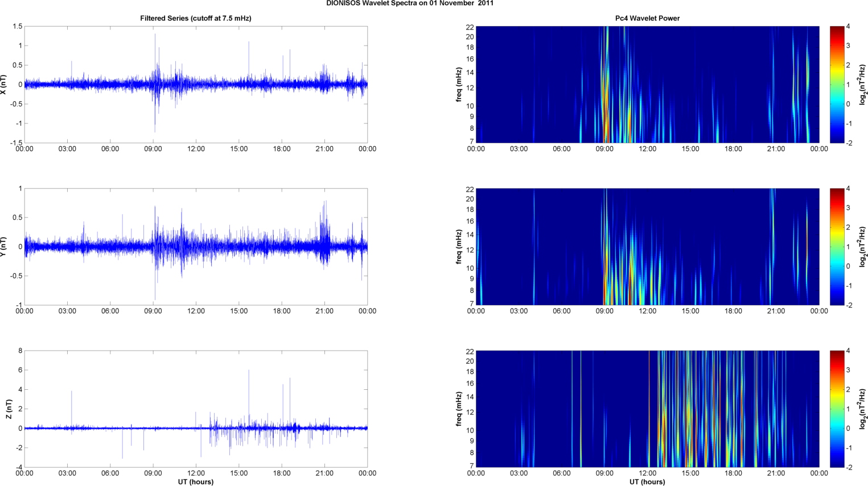Select the 'Pc4 Wavelet Power' heading

(x=647, y=18)
